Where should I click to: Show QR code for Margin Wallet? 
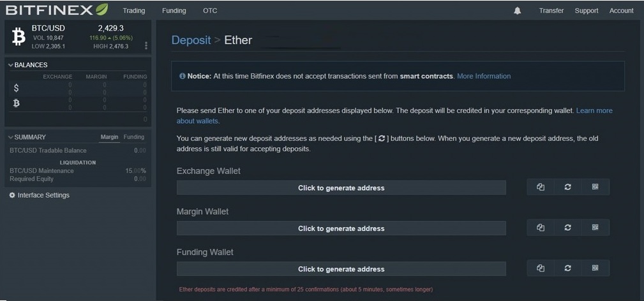595,228
